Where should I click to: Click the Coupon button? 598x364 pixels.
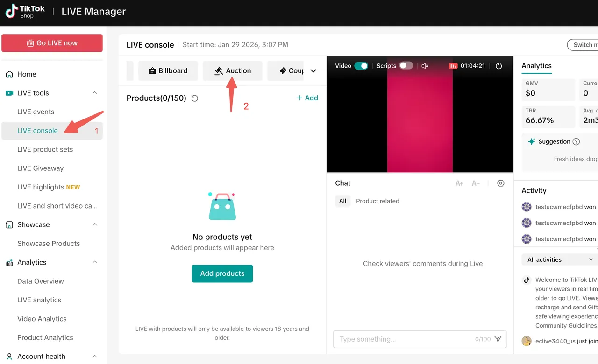[285, 71]
